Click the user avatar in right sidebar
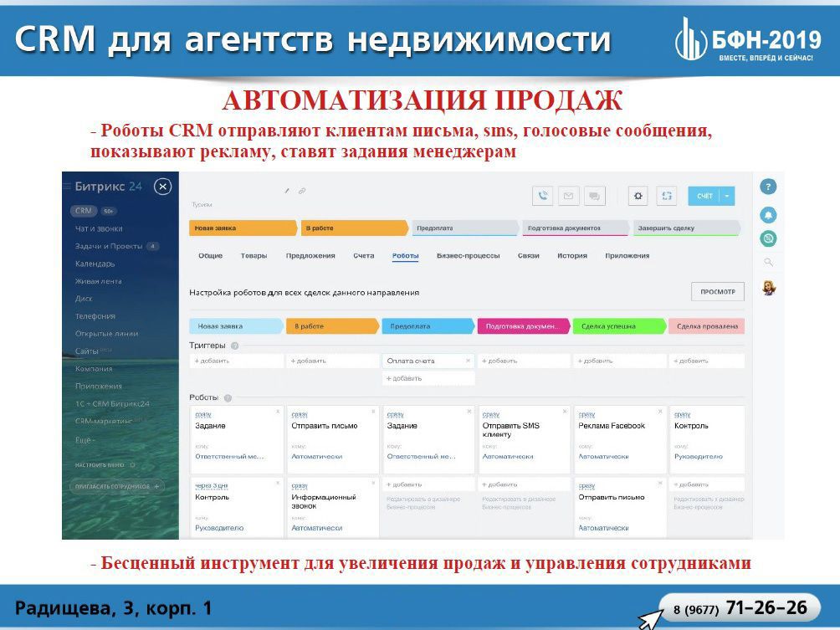The height and width of the screenshot is (630, 840). pos(769,288)
